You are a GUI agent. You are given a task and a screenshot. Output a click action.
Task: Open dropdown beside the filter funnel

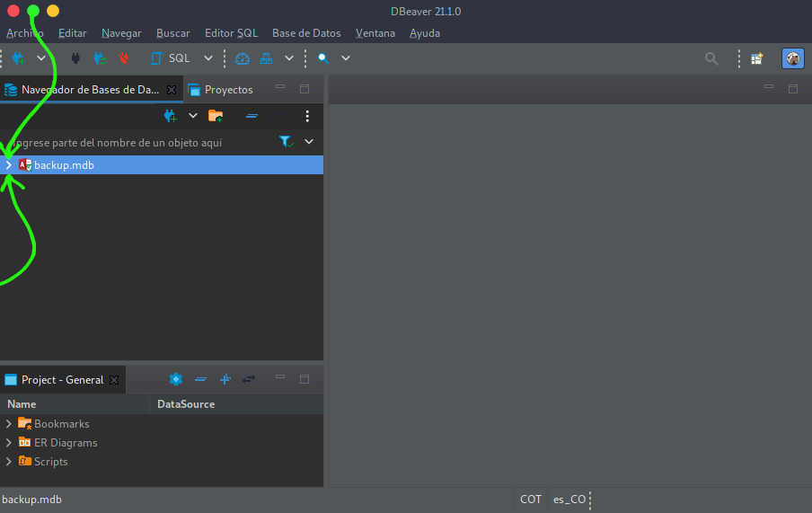(x=309, y=141)
